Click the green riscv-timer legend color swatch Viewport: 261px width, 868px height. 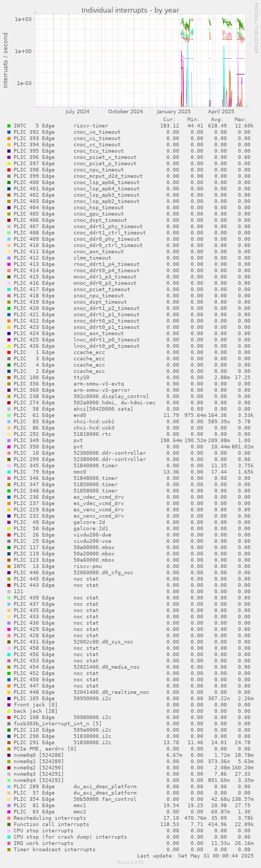[x=9, y=126]
